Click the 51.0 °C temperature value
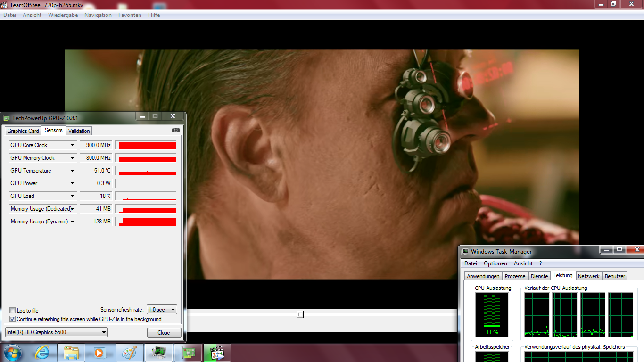Screen dimensions: 644x362 point(97,171)
